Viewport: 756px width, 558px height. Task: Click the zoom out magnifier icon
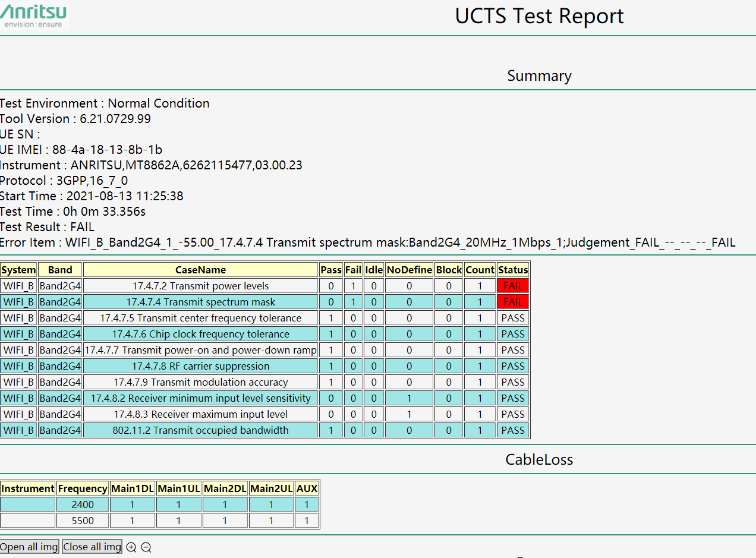coord(146,547)
